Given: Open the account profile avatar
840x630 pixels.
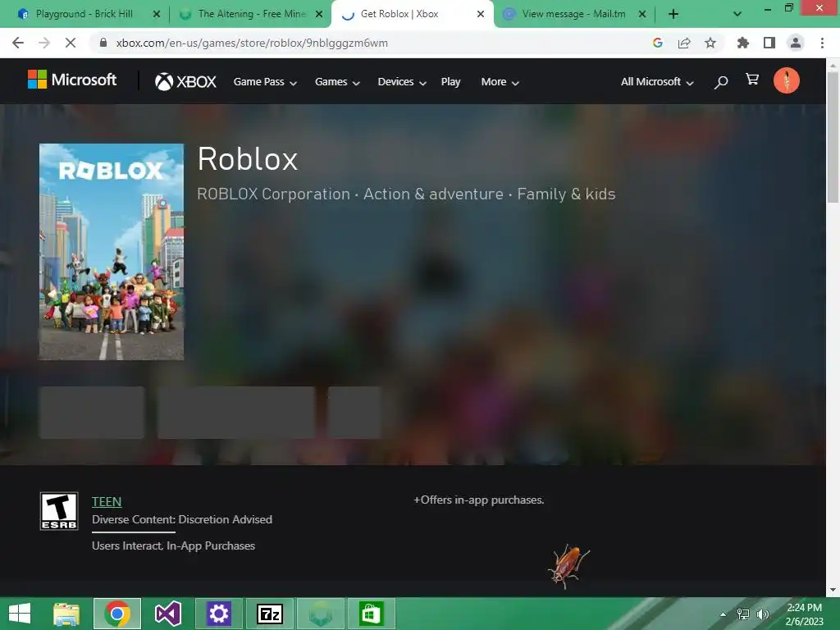Looking at the screenshot, I should [x=787, y=81].
